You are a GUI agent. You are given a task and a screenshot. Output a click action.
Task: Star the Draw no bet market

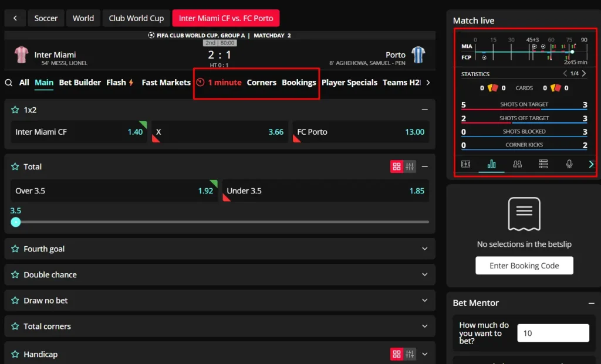pyautogui.click(x=15, y=301)
